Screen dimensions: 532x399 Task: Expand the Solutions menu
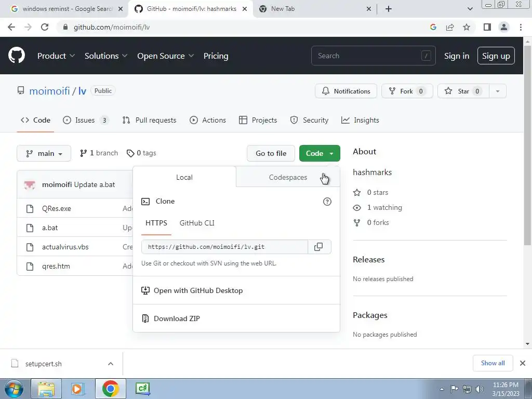point(106,56)
